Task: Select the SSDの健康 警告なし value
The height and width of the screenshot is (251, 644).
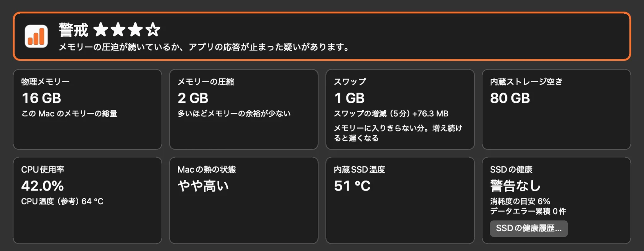Action: [515, 186]
